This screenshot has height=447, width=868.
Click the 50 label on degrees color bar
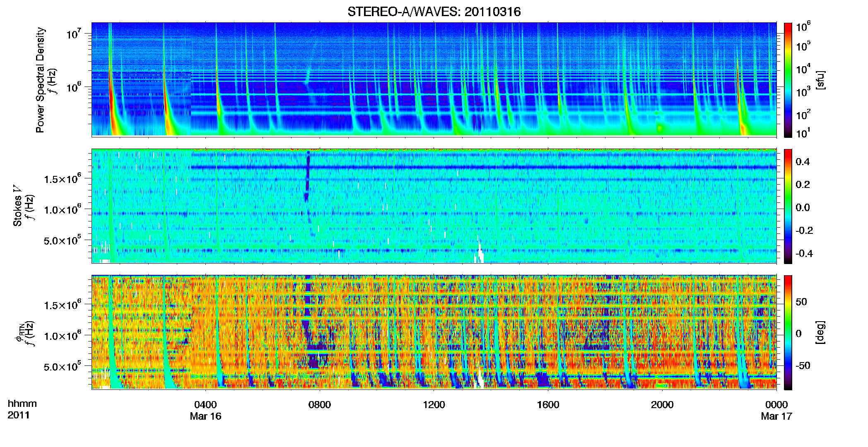coord(801,302)
